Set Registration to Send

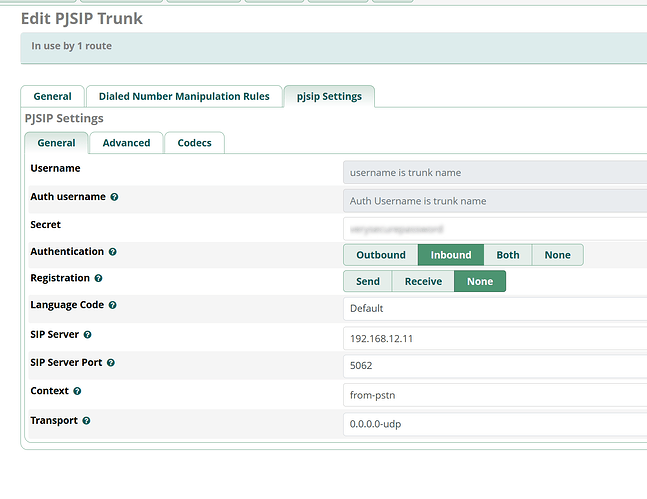tap(367, 281)
